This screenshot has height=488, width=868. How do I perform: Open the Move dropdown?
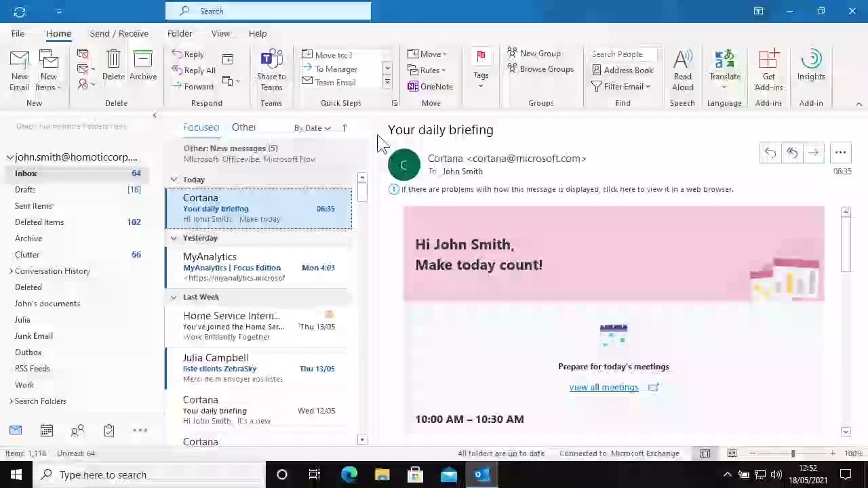427,54
